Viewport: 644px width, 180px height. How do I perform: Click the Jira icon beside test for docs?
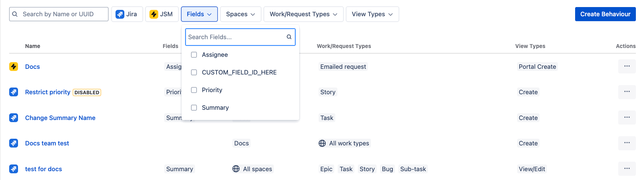(13, 169)
